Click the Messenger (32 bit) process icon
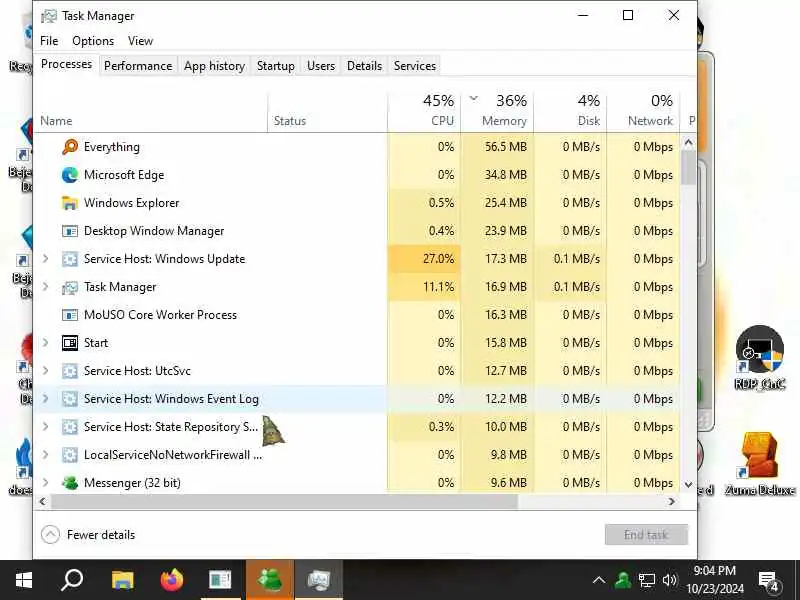Screen dimensions: 800x600 [70, 483]
